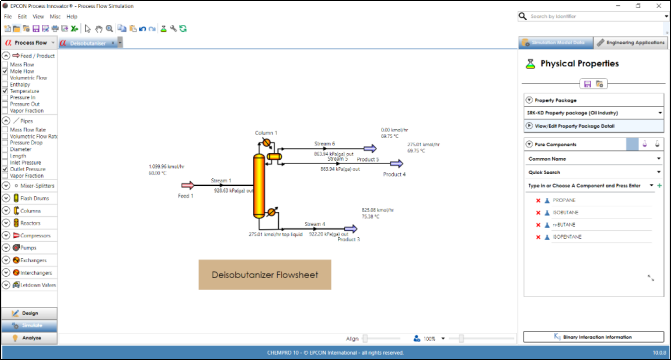Adjust the Align slider handle
672x361 pixels.
365,339
